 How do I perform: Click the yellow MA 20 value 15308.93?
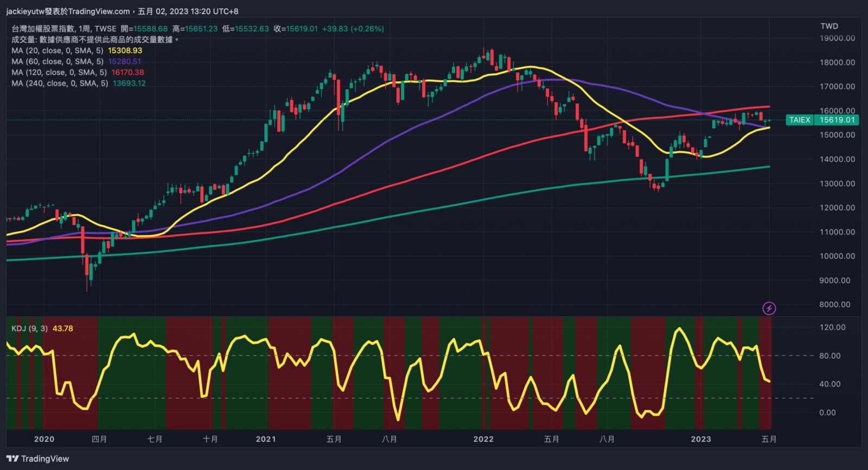coord(125,50)
